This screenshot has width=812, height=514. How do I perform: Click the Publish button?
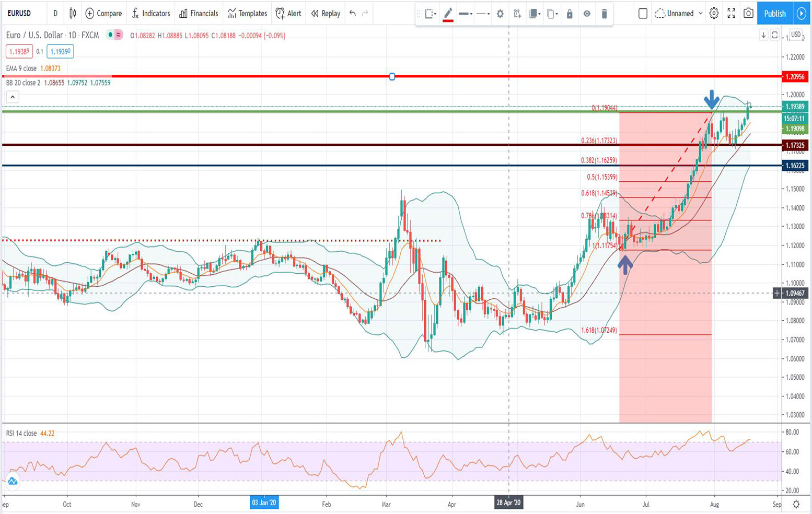(x=774, y=14)
